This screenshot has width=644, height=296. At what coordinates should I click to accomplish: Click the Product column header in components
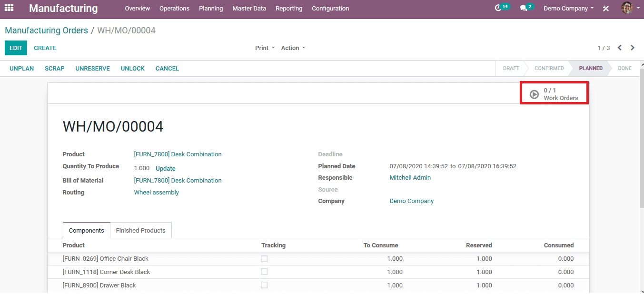click(x=74, y=245)
